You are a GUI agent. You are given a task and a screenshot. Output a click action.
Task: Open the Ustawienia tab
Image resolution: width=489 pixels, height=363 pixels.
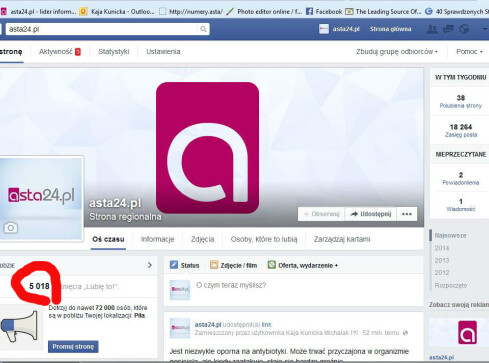pyautogui.click(x=163, y=52)
